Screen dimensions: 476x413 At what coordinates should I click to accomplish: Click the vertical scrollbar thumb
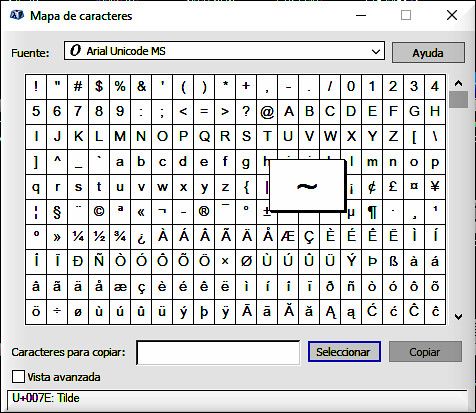(x=459, y=100)
